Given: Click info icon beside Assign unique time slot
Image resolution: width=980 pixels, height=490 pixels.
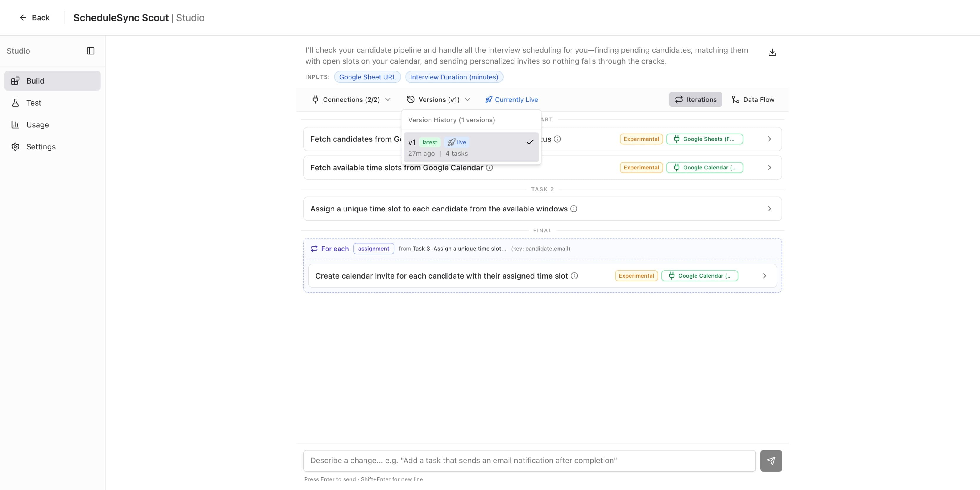Looking at the screenshot, I should coord(574,209).
